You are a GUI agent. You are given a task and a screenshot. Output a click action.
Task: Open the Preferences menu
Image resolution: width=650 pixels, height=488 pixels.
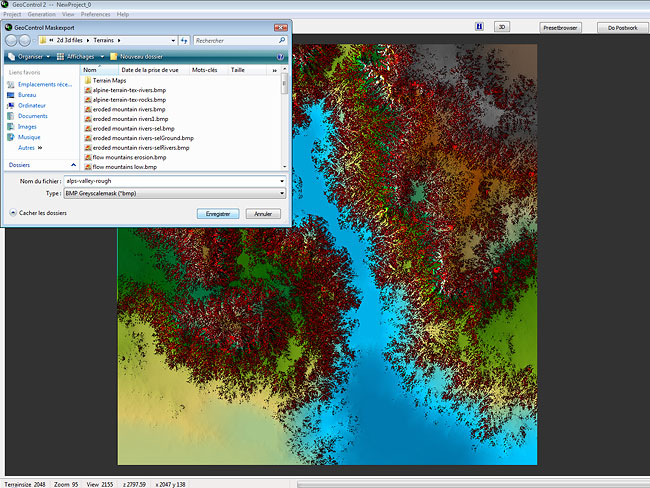(96, 15)
